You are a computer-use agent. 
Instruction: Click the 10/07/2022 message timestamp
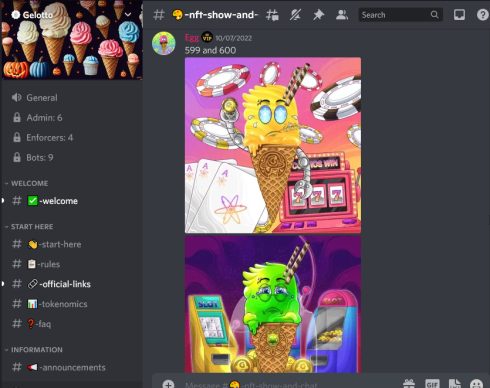[233, 38]
